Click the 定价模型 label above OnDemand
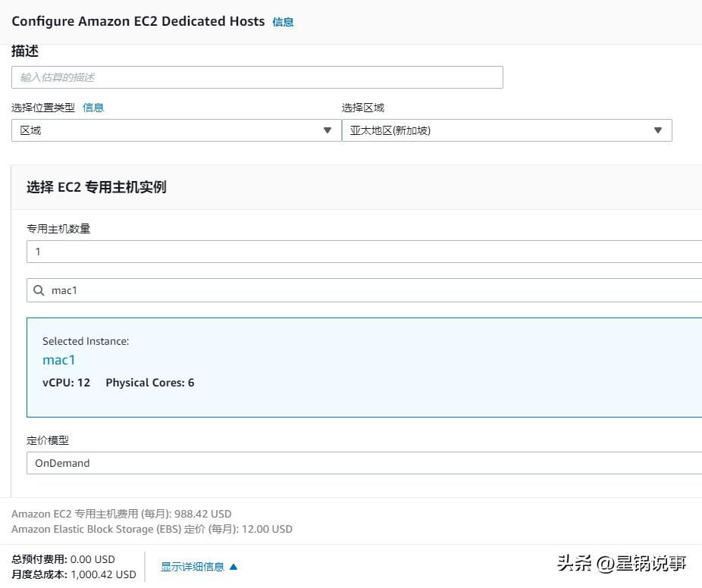The height and width of the screenshot is (588, 702). [49, 440]
